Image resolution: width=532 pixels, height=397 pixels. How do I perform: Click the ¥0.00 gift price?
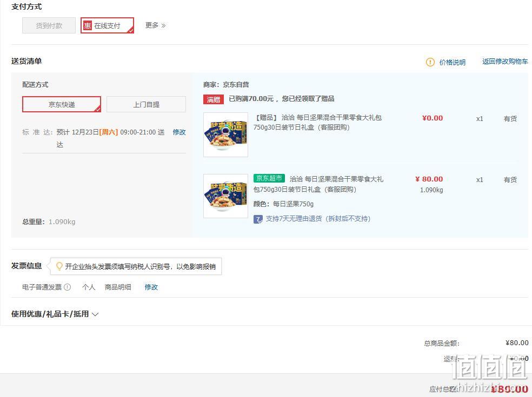point(433,118)
